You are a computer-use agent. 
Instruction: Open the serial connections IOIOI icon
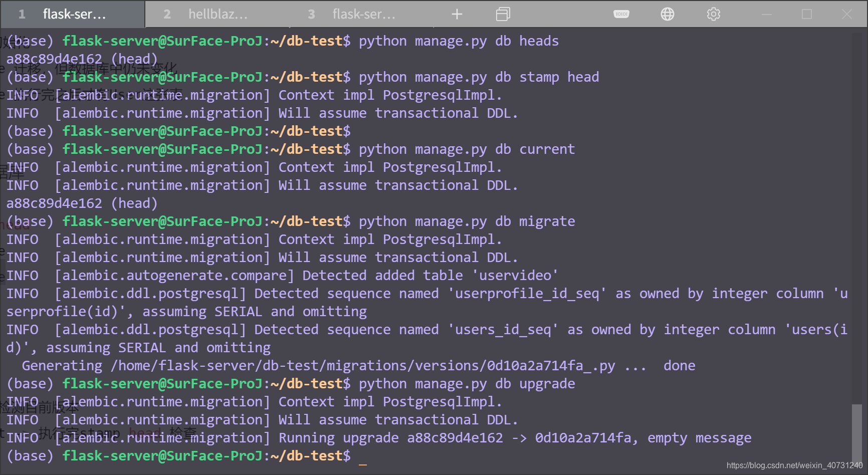click(x=621, y=14)
